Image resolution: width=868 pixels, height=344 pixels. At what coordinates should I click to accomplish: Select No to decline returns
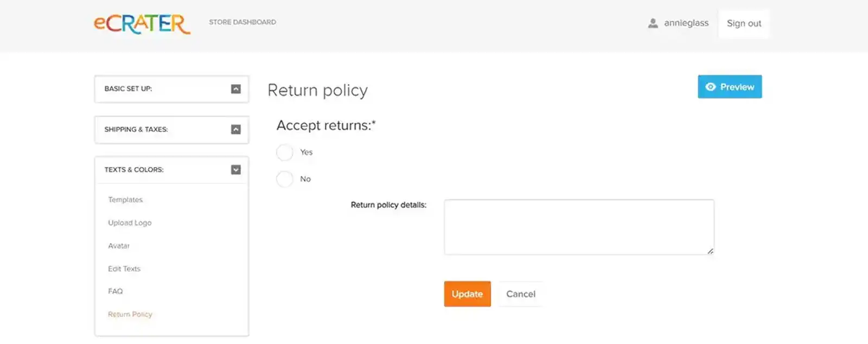pyautogui.click(x=285, y=179)
